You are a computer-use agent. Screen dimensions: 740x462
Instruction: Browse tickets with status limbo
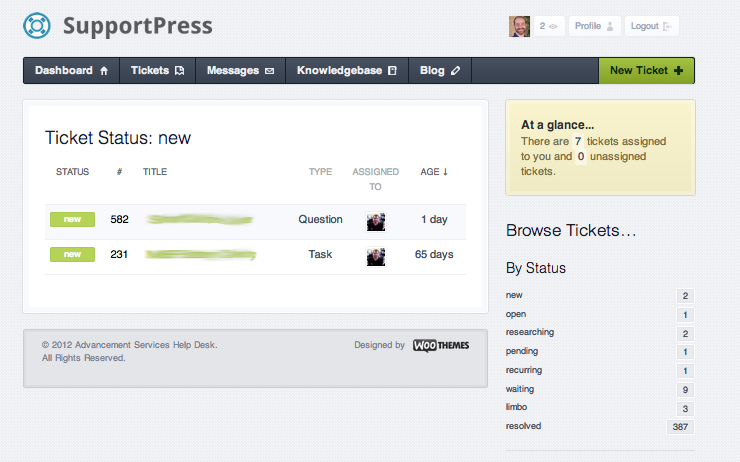(x=516, y=406)
